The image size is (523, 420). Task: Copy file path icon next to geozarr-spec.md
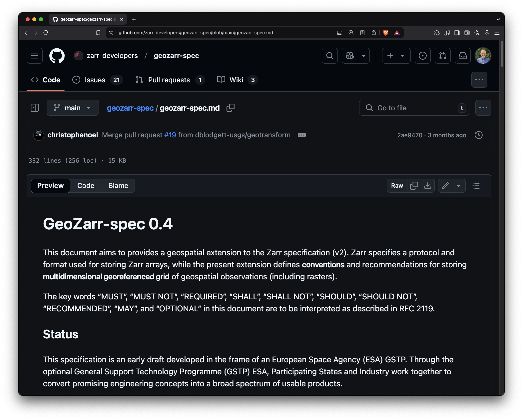point(231,108)
